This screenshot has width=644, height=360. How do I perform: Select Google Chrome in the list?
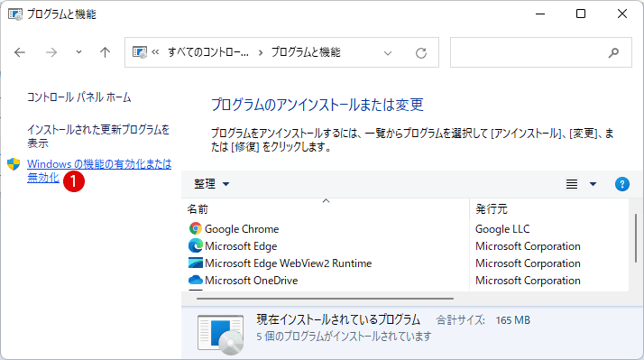pos(242,229)
